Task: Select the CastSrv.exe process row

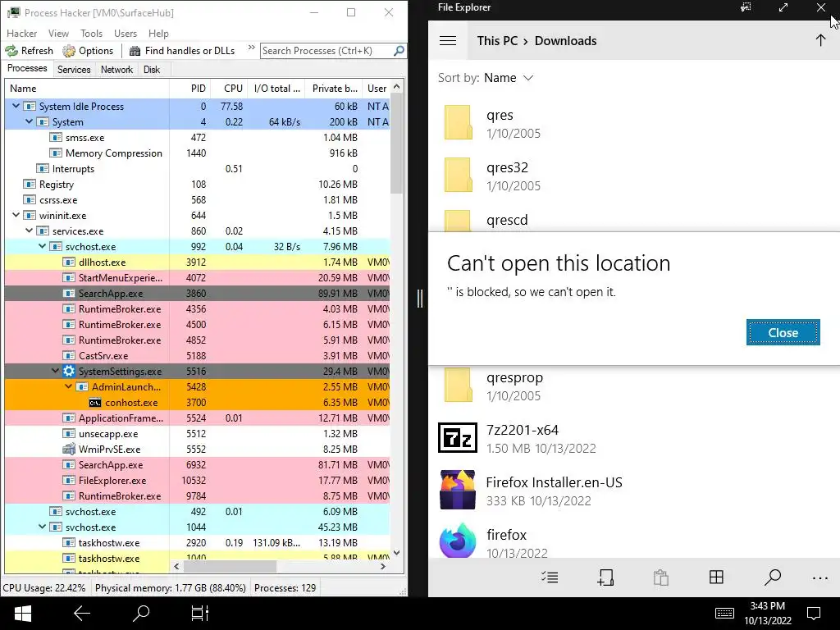Action: point(197,356)
